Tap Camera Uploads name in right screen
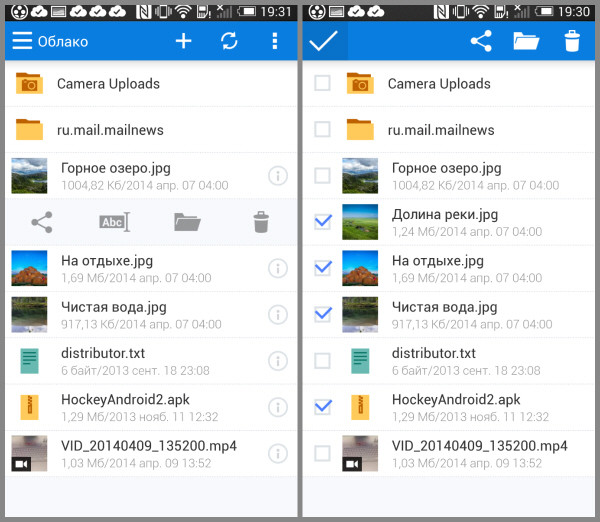The image size is (600, 522). (439, 84)
